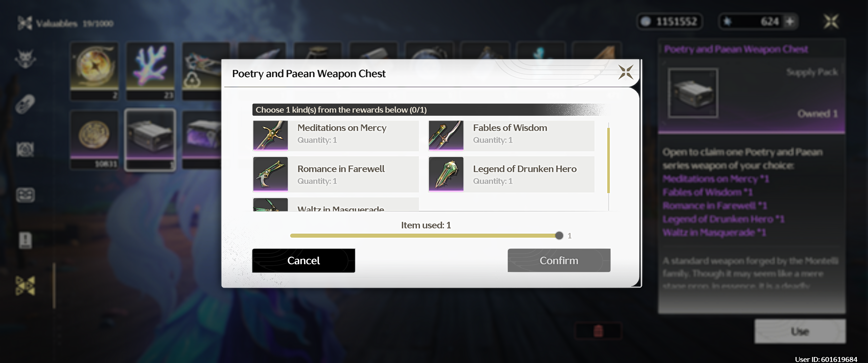The image size is (868, 363).
Task: Click the Confirm button
Action: 559,260
